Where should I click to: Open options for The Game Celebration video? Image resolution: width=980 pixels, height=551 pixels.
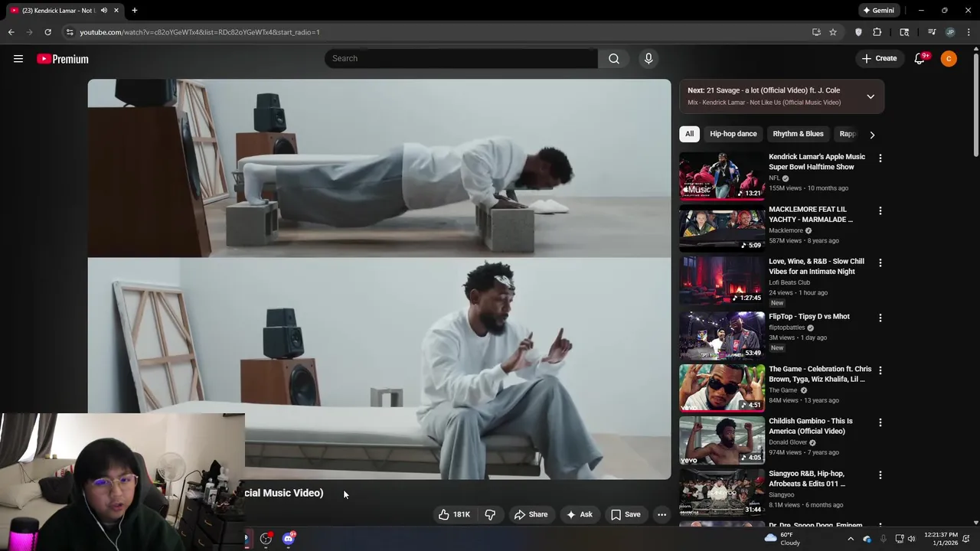[x=880, y=370]
